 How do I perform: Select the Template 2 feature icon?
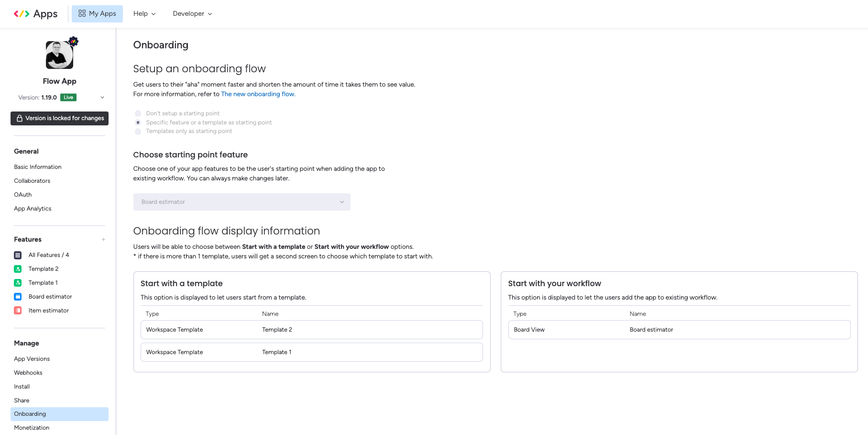tap(18, 268)
